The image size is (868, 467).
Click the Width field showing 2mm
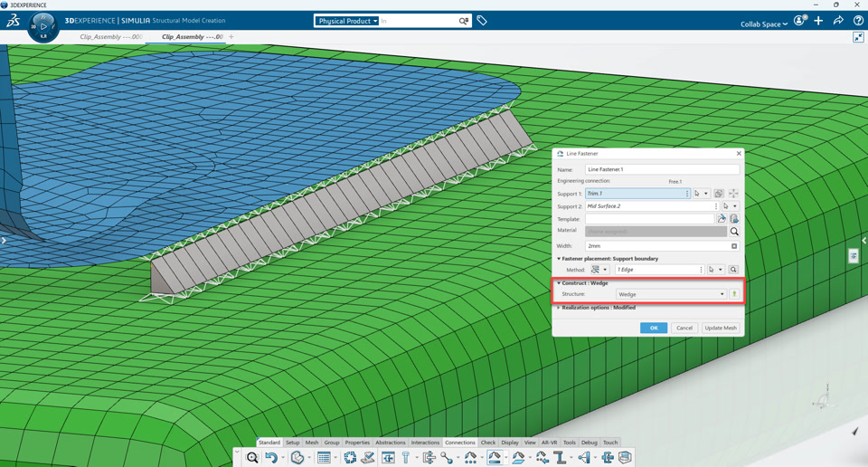tap(657, 246)
